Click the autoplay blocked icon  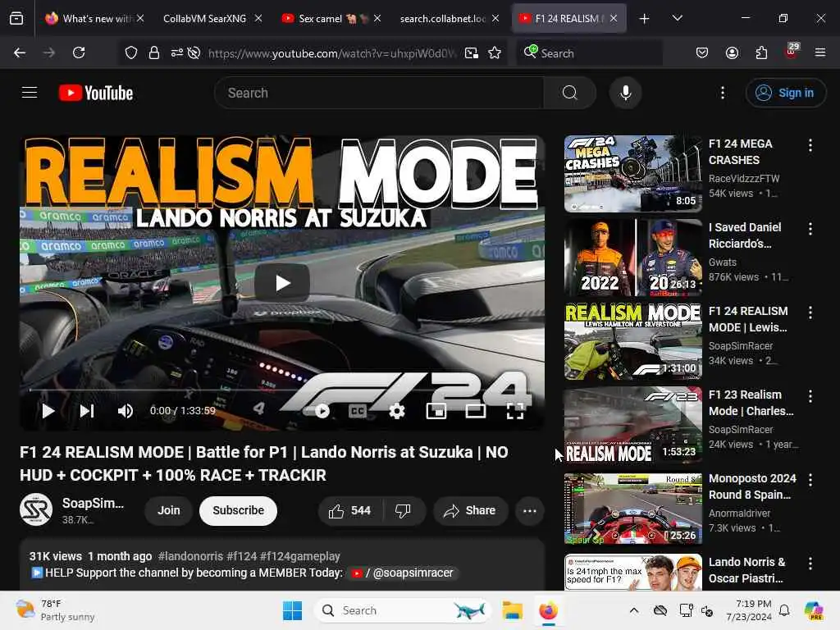pos(194,52)
